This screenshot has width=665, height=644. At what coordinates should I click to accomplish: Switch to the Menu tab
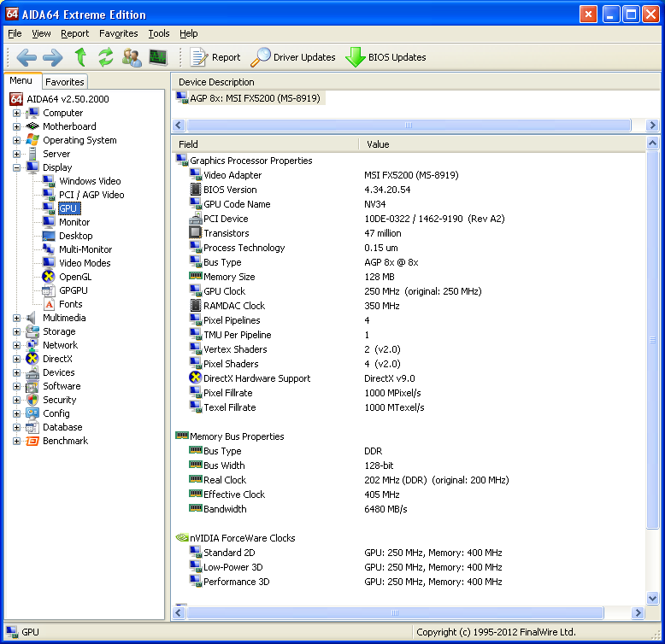tap(21, 80)
